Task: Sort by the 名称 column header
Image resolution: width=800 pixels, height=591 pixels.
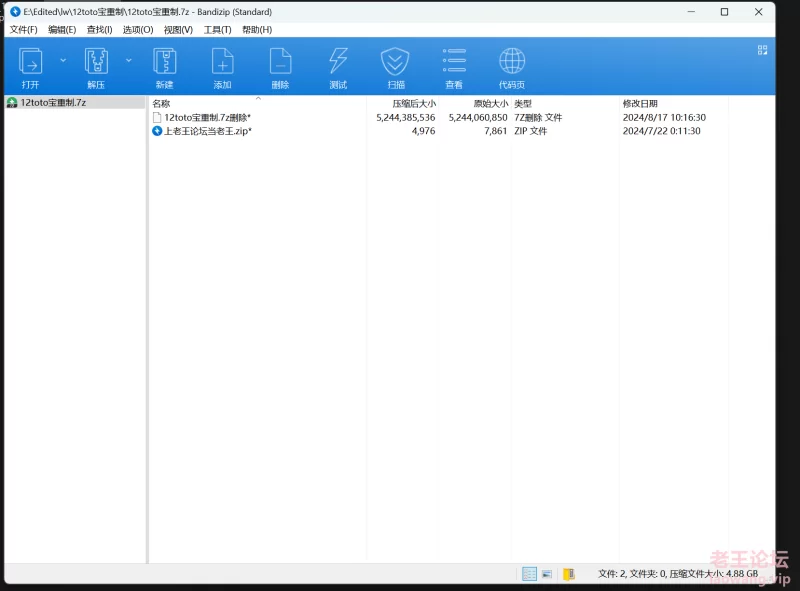Action: (161, 104)
